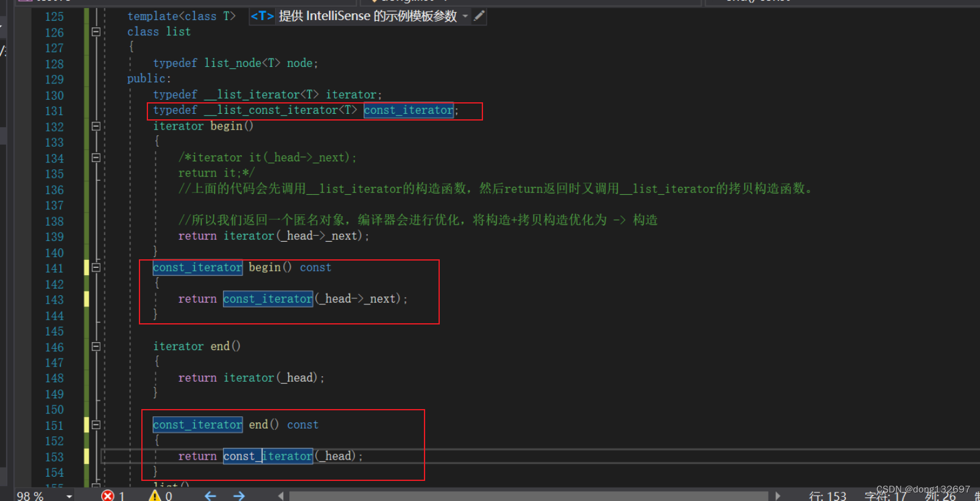Click 'list_node<T>' on line 128
The image size is (980, 501).
click(x=242, y=63)
